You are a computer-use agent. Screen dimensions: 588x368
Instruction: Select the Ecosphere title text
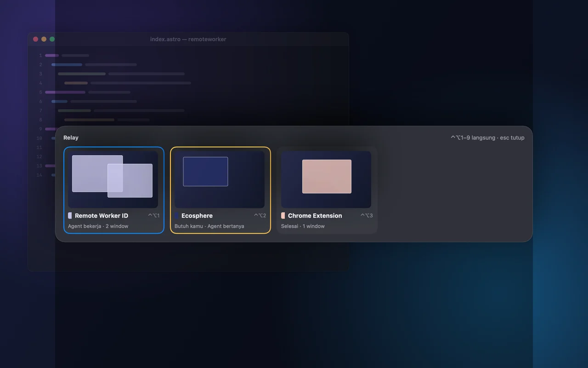[197, 215]
